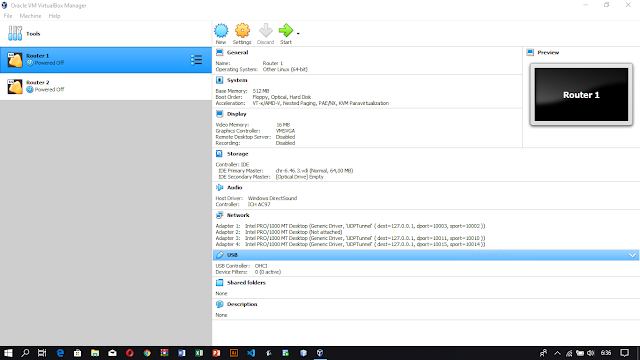Select the Router 1 virtual machine icon
This screenshot has width=640, height=360.
(15, 60)
